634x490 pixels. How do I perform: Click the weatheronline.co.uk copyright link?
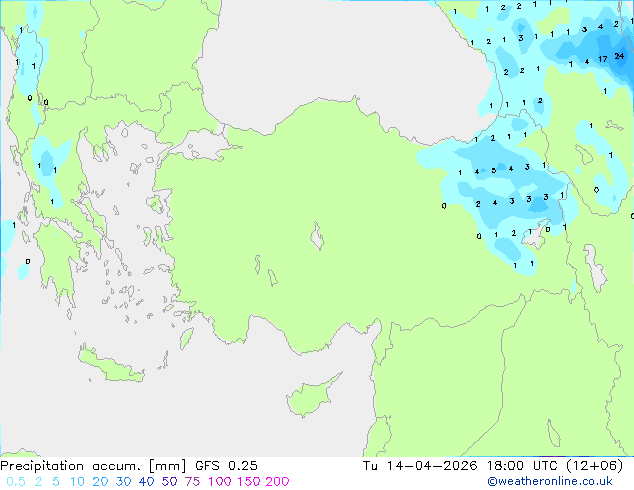click(550, 481)
